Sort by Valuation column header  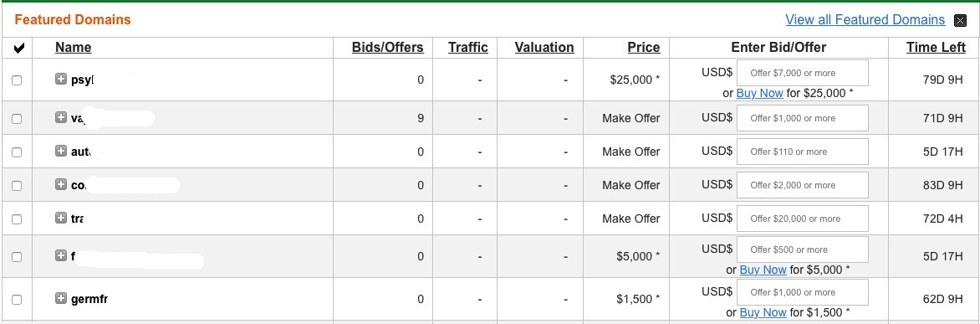click(x=544, y=48)
